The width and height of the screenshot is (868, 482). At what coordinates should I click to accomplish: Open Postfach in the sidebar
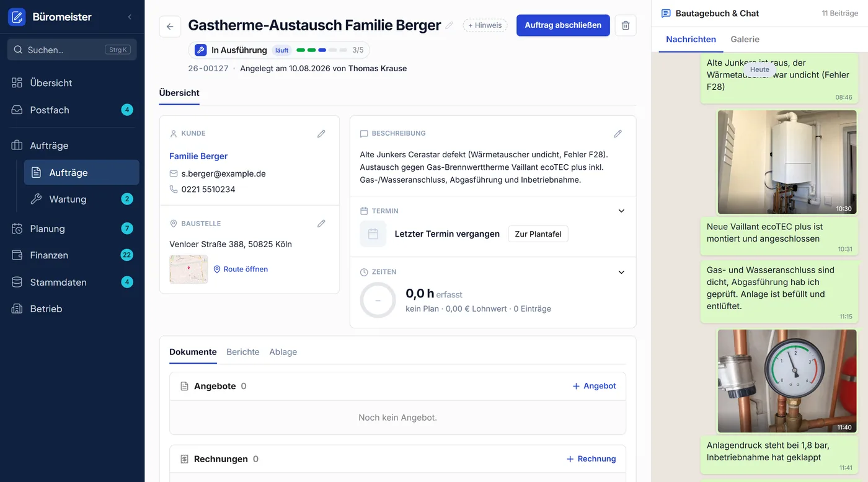click(x=72, y=110)
